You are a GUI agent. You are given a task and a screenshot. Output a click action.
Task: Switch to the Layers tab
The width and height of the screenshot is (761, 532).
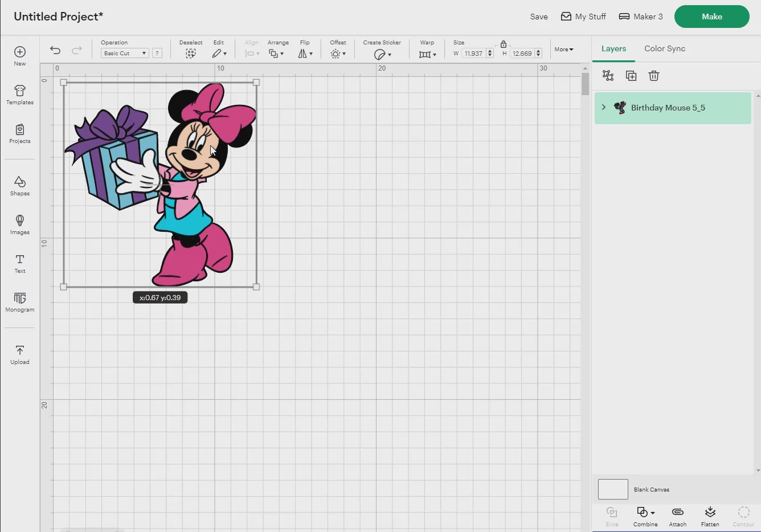[x=613, y=48]
